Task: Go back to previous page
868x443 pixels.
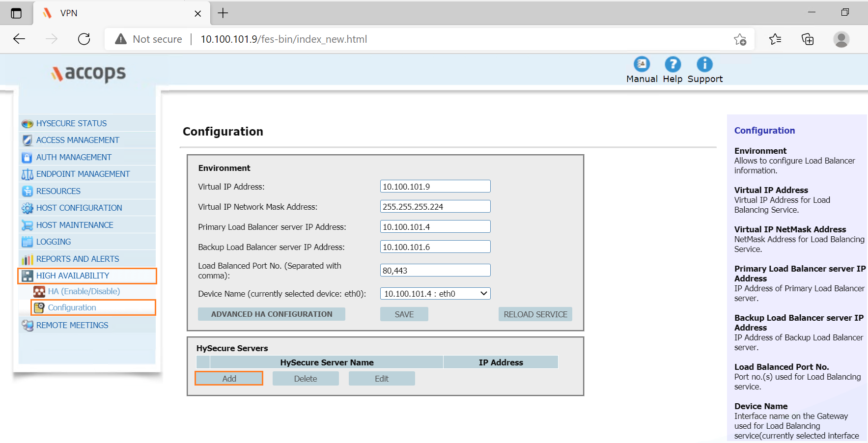Action: 19,39
